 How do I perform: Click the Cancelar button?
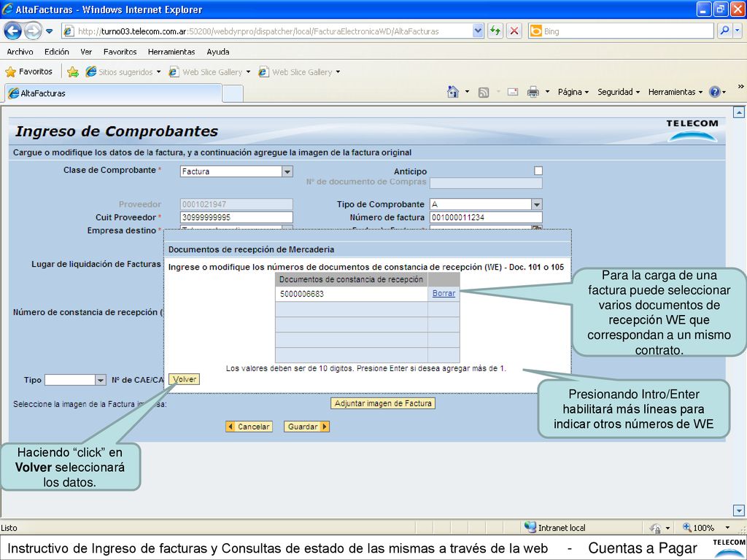coord(249,427)
